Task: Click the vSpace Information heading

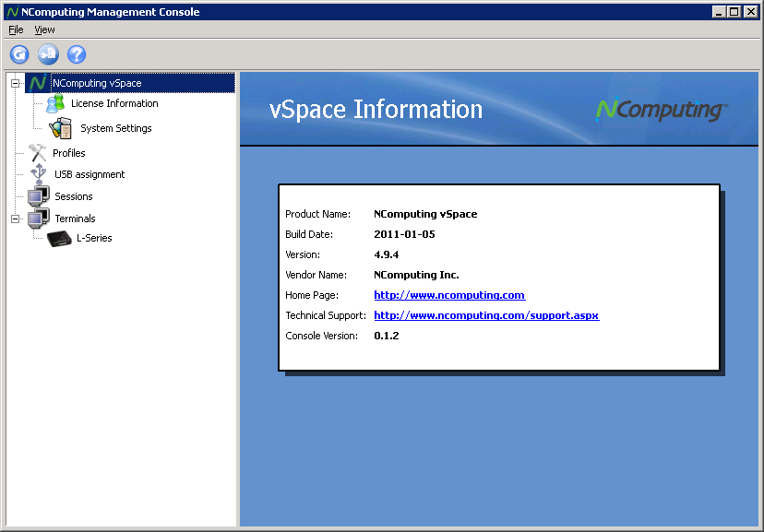Action: (376, 109)
